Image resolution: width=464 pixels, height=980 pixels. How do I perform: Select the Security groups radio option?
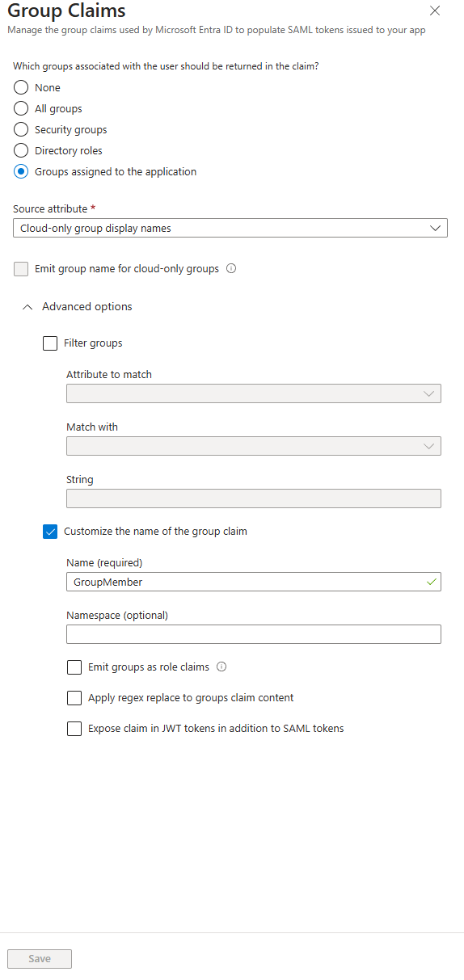[x=21, y=129]
